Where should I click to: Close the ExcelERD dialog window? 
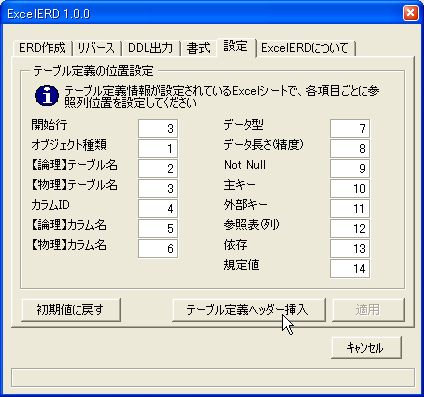[x=411, y=13]
